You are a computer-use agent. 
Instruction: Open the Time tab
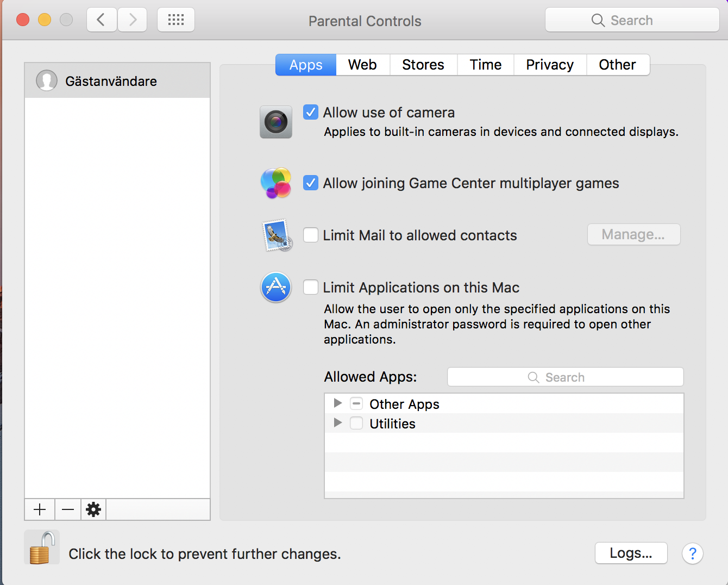pyautogui.click(x=486, y=65)
